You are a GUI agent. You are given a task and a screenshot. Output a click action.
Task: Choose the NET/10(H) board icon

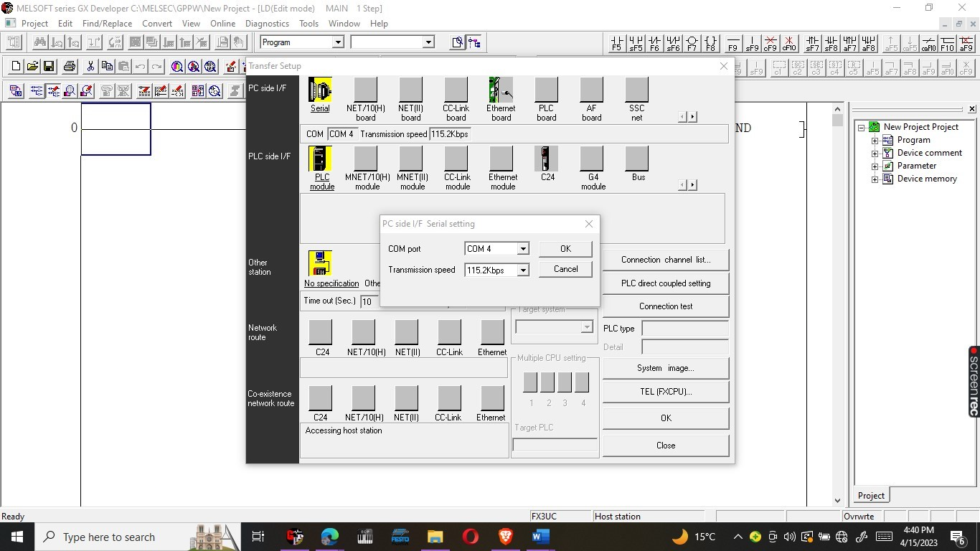point(365,90)
